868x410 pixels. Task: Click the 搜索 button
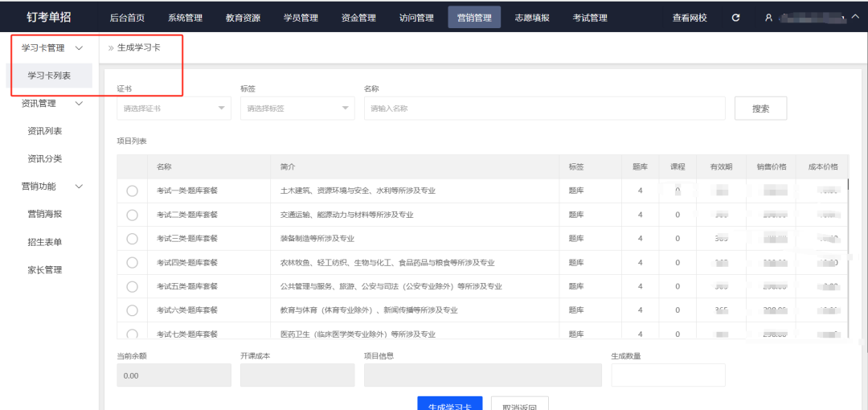pos(760,109)
